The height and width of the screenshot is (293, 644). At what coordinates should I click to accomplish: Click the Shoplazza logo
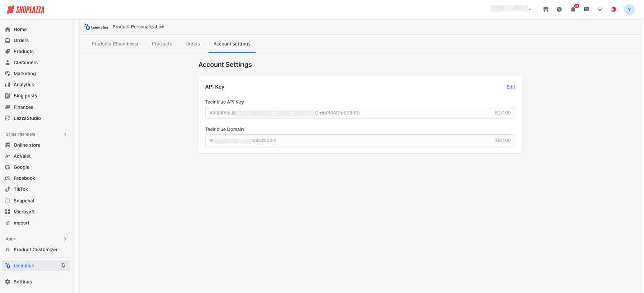[26, 9]
